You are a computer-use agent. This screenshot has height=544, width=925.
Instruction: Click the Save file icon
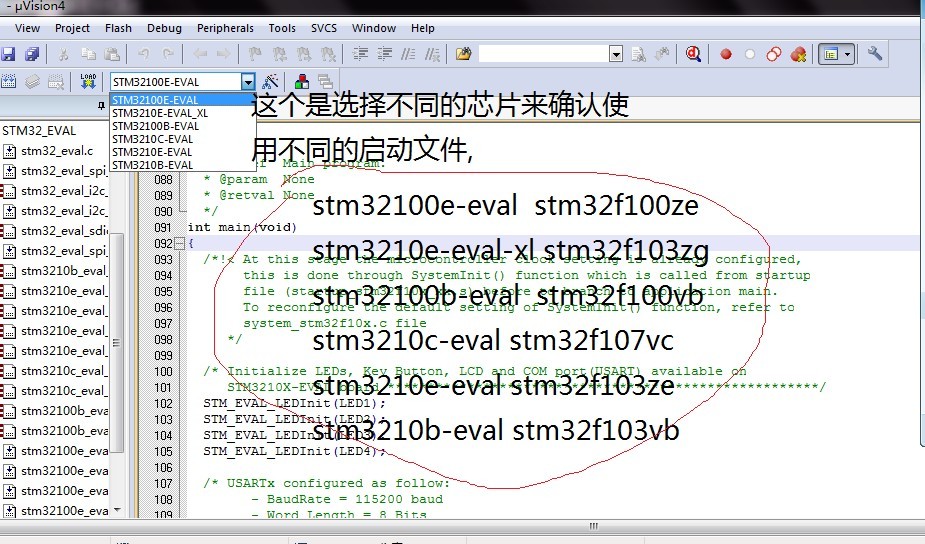[x=8, y=54]
